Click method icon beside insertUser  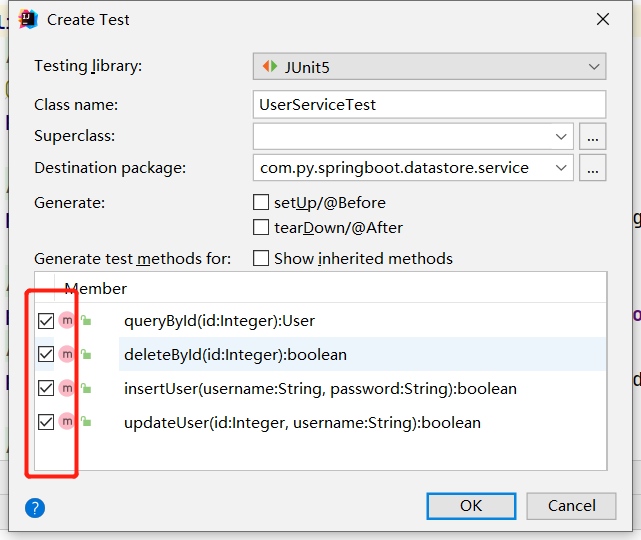[67, 388]
